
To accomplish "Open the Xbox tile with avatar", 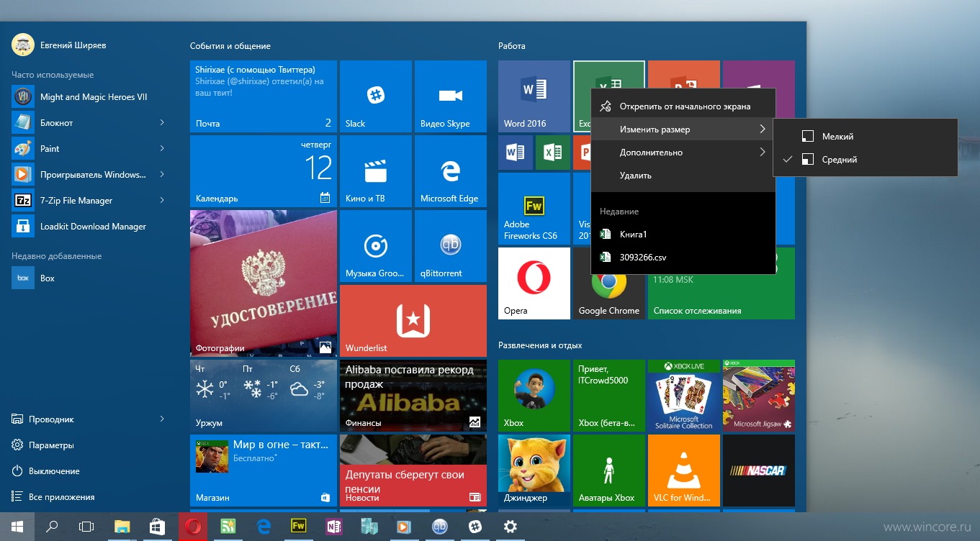I will [534, 396].
